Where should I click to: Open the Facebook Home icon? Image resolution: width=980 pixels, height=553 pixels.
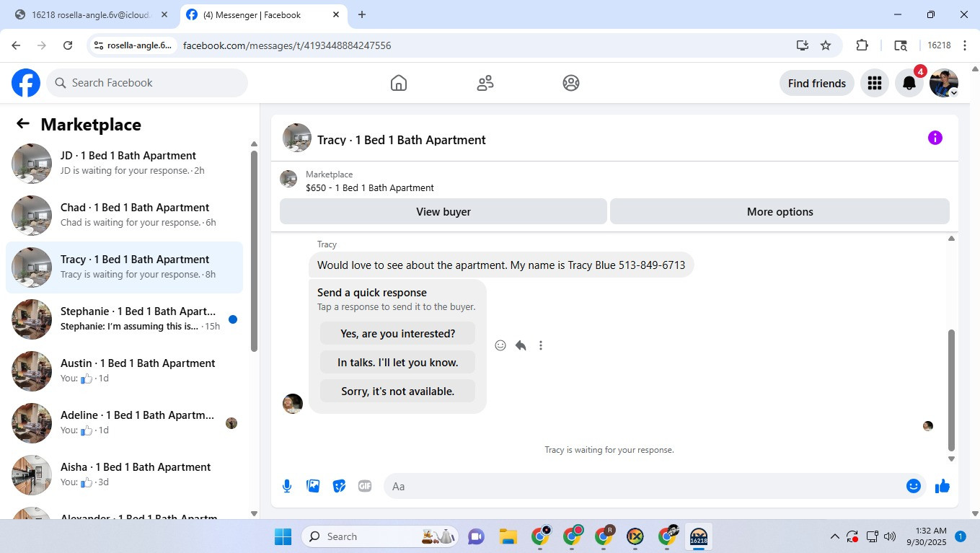399,83
